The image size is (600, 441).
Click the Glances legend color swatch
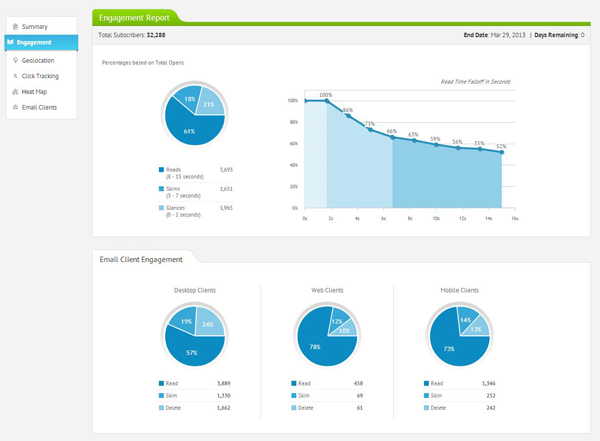pyautogui.click(x=161, y=207)
